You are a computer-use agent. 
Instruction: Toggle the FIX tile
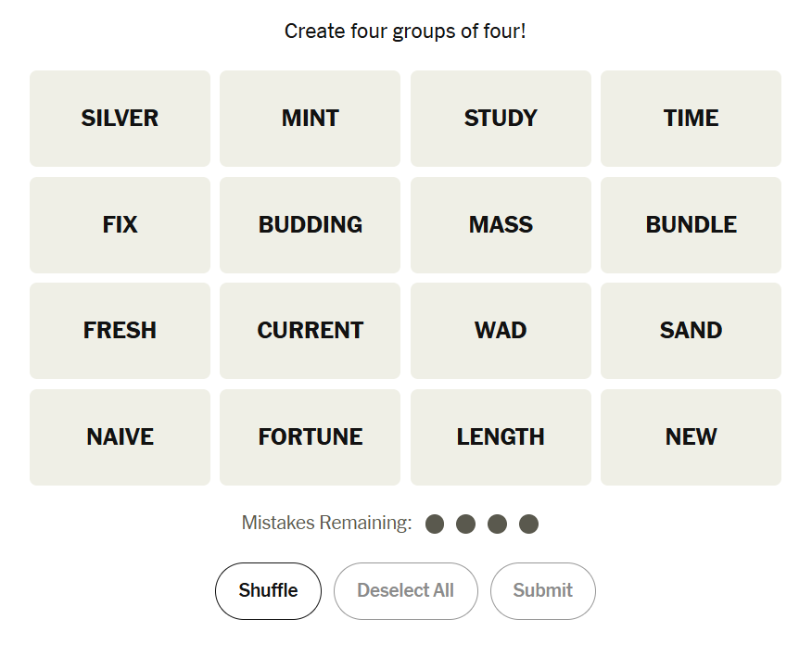pos(120,225)
